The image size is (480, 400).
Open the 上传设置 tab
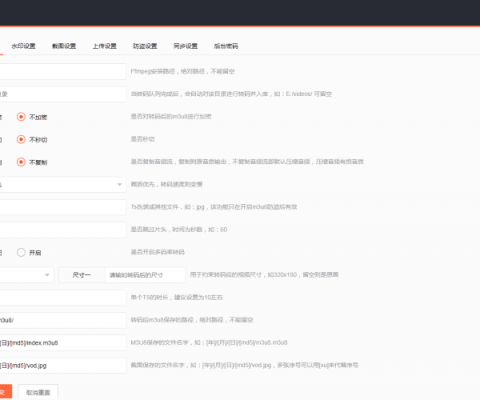[x=105, y=46]
